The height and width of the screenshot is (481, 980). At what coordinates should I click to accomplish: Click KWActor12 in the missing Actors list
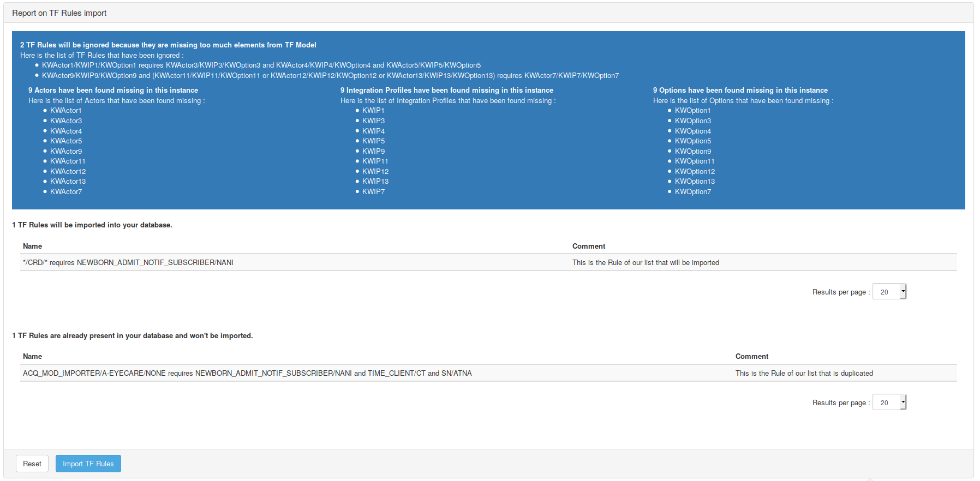click(68, 171)
